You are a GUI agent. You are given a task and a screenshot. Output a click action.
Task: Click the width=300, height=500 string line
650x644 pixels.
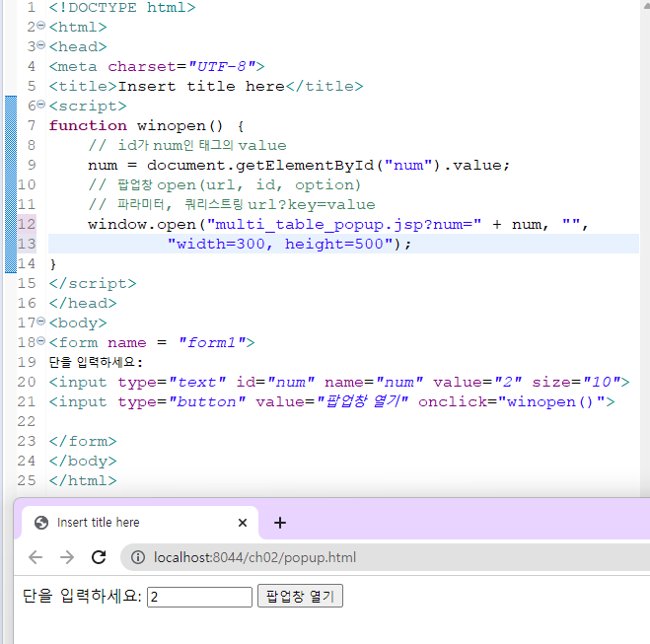289,245
